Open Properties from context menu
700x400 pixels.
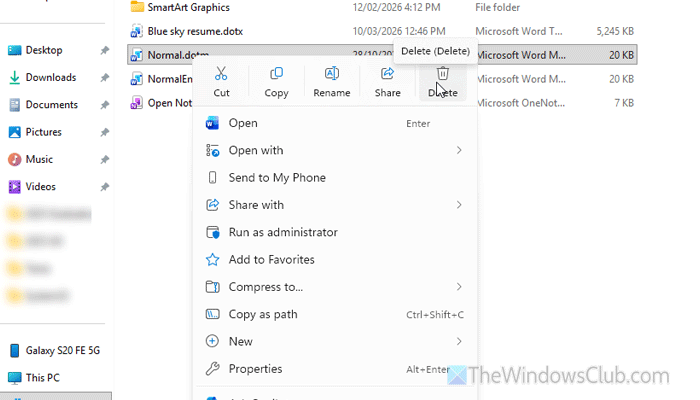(x=335, y=369)
